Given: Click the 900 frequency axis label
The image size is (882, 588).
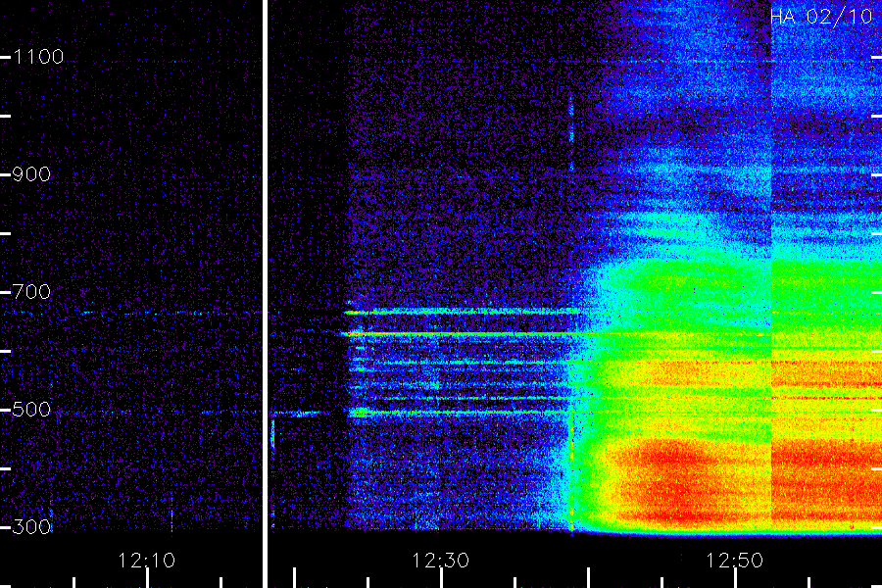Looking at the screenshot, I should (31, 174).
